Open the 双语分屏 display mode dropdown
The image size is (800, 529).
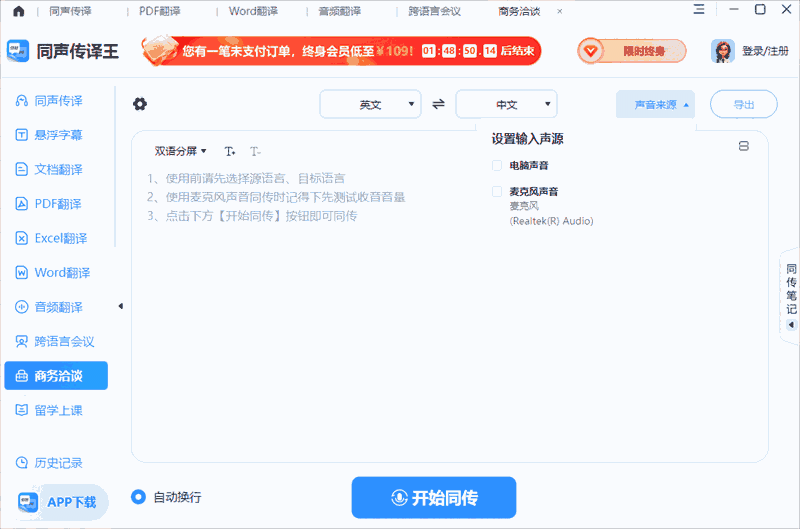coord(181,151)
